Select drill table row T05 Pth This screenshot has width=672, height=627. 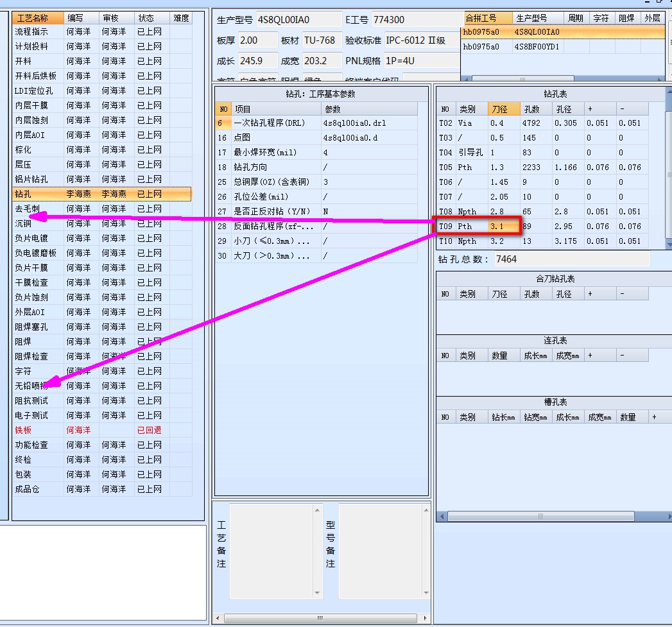pos(542,167)
